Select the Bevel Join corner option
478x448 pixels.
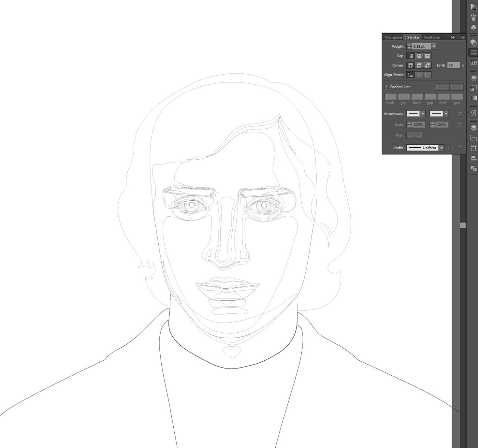(x=427, y=65)
